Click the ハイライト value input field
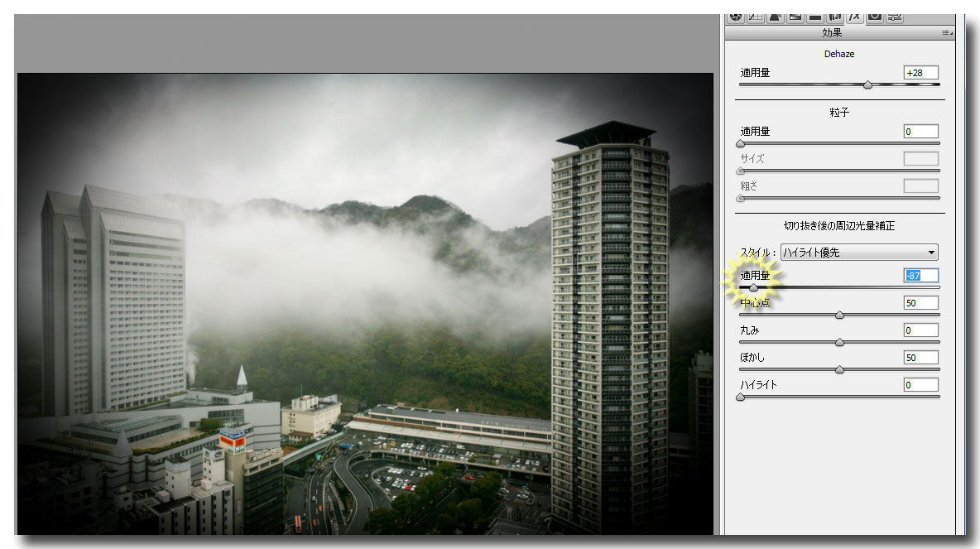This screenshot has height=549, width=980. (x=920, y=385)
